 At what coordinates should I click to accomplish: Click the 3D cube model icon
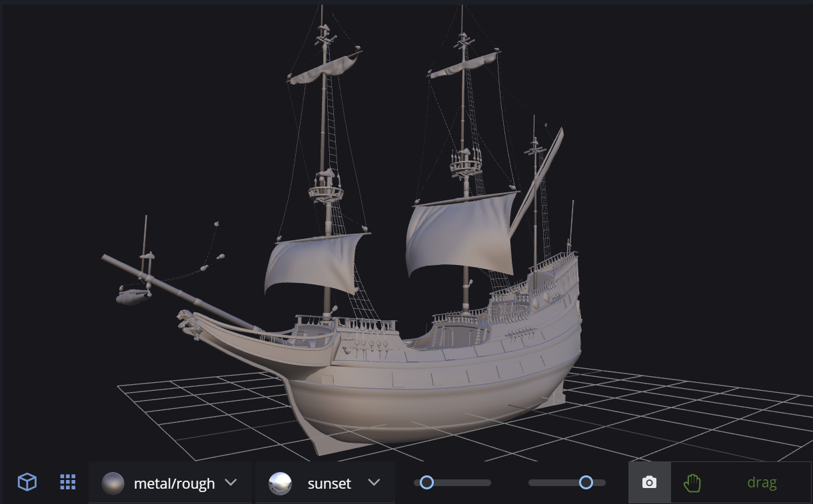(x=27, y=482)
